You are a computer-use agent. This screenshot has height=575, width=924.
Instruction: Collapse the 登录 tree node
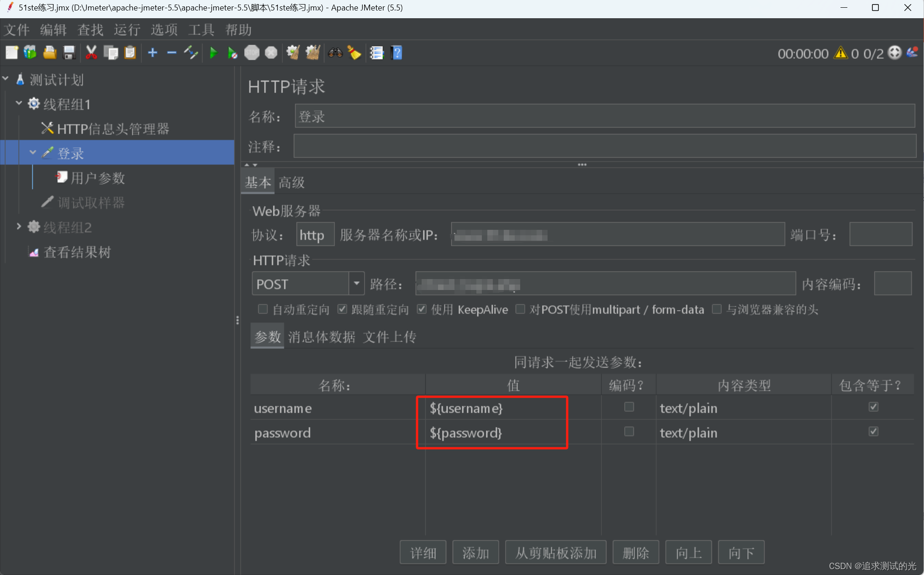coord(33,152)
